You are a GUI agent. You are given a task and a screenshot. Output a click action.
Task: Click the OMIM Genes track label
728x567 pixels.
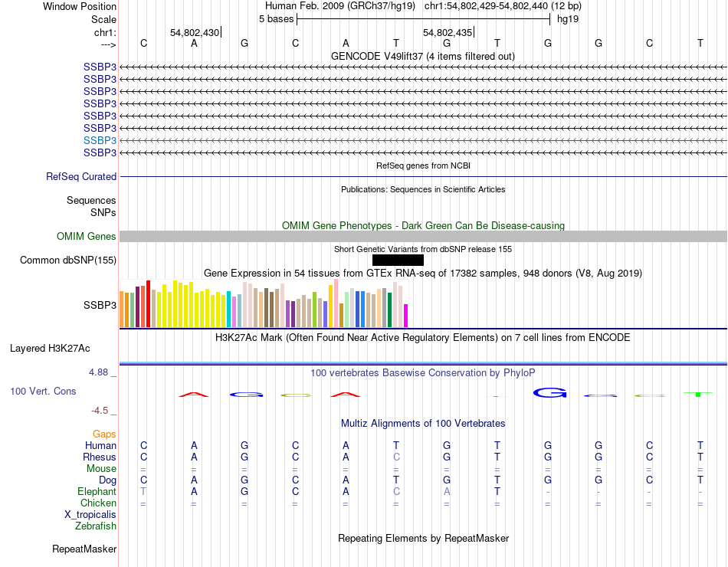tap(87, 236)
